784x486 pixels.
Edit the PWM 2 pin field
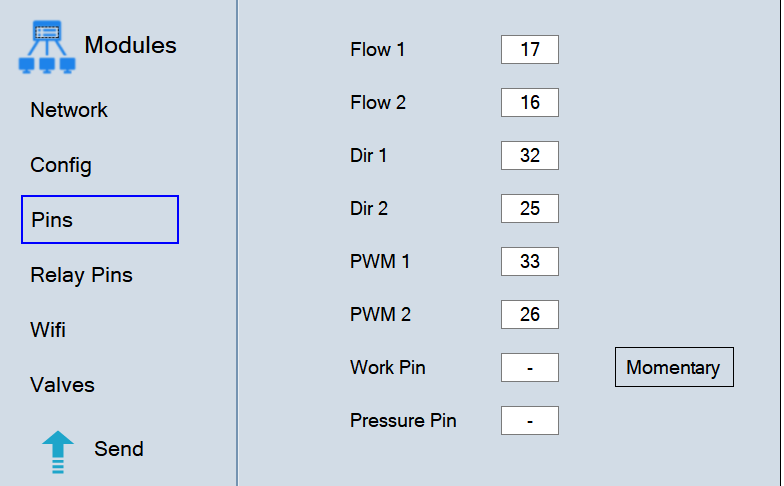coord(530,314)
